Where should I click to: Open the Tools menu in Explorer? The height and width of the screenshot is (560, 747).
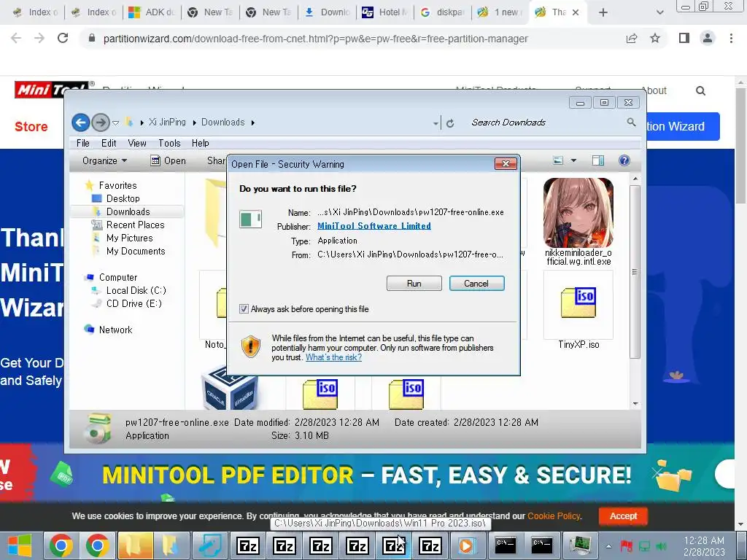169,143
